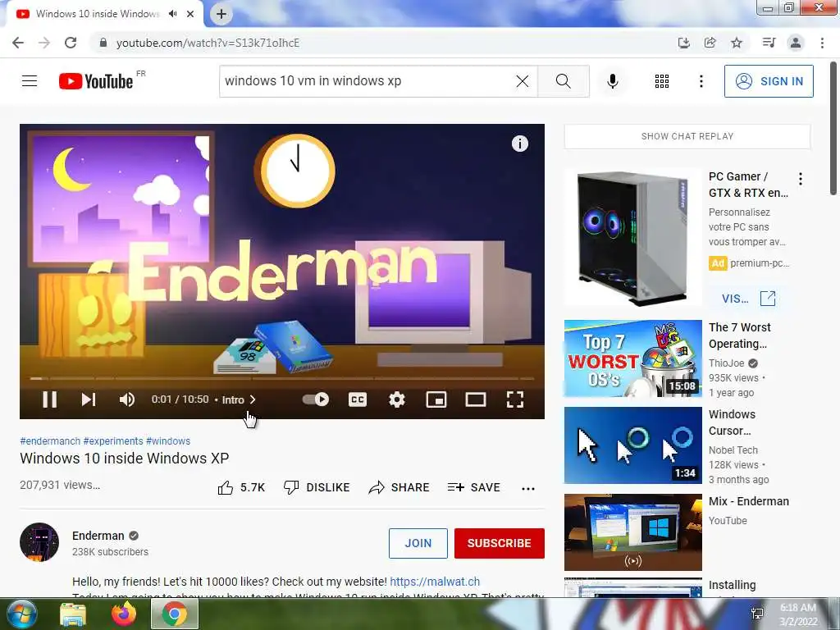Image resolution: width=840 pixels, height=630 pixels.
Task: Skip to next video
Action: tap(89, 399)
